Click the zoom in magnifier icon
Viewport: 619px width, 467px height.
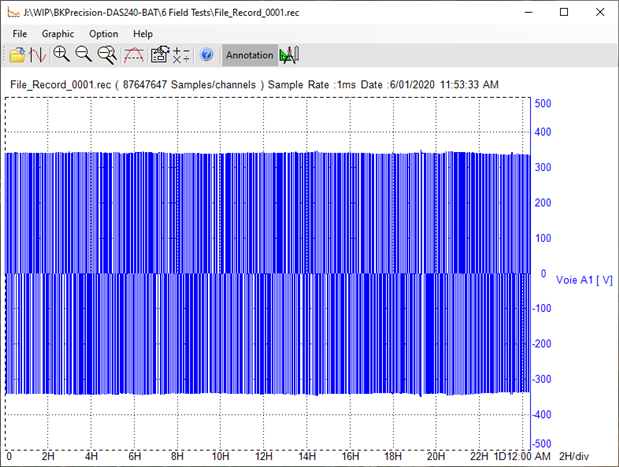click(x=62, y=55)
